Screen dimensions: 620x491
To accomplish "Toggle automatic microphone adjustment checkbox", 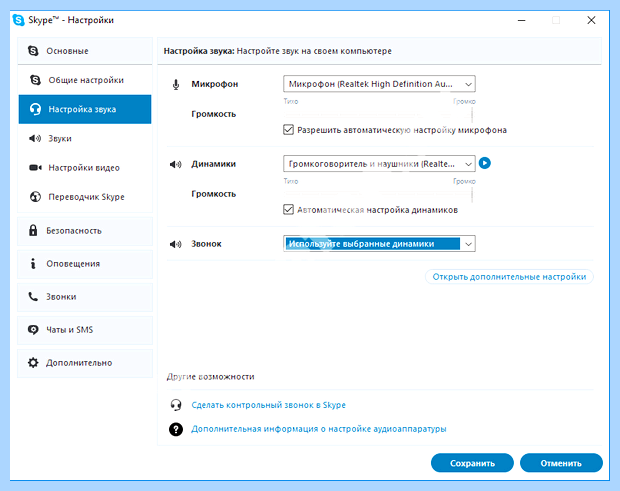I will (x=289, y=130).
